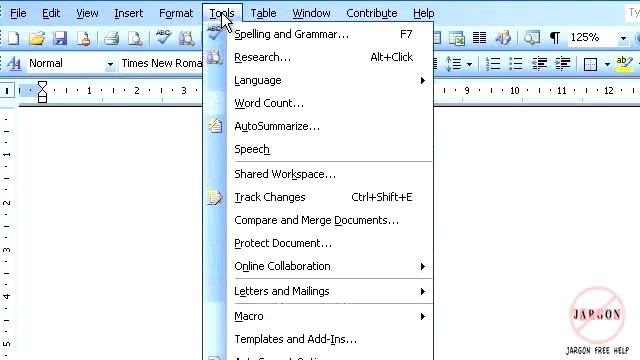Decrease the paragraph indent
The width and height of the screenshot is (640, 360).
click(539, 64)
